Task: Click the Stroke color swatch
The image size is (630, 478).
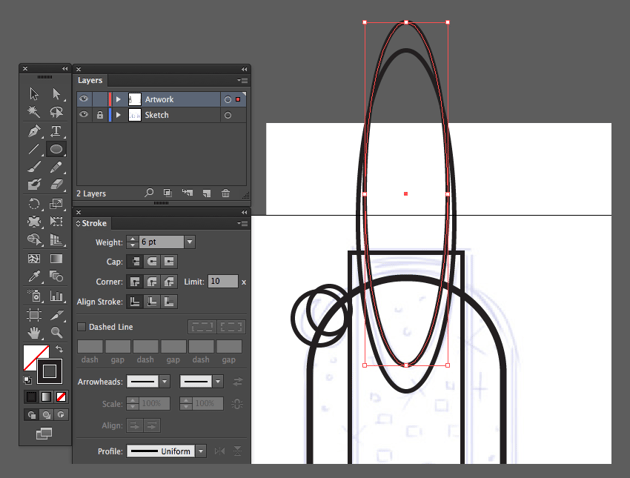Action: [49, 371]
